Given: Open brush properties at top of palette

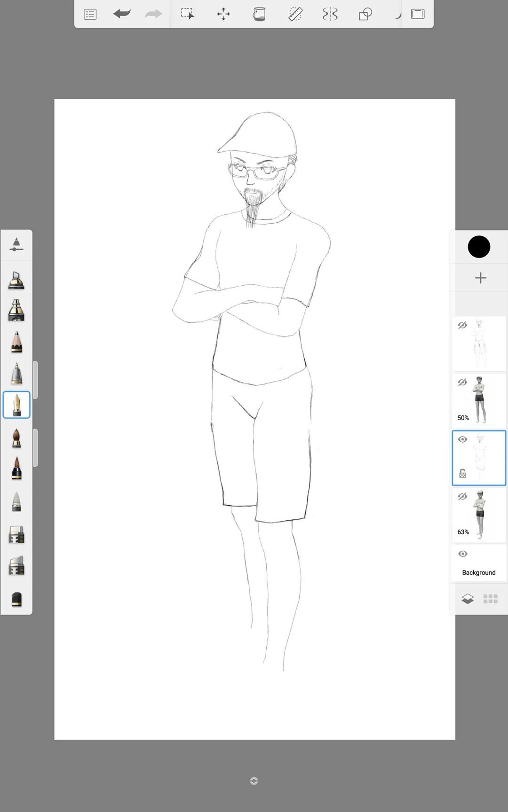Looking at the screenshot, I should tap(16, 244).
